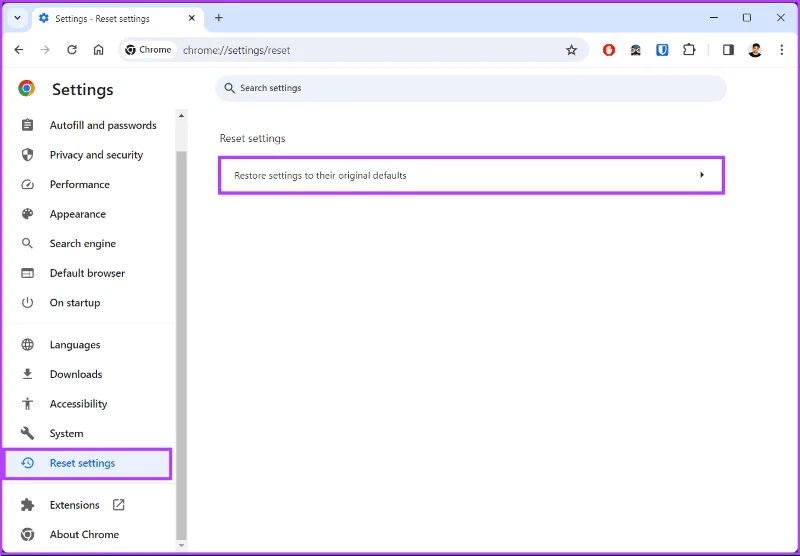The width and height of the screenshot is (800, 556).
Task: Open Performance settings
Action: [x=88, y=185]
